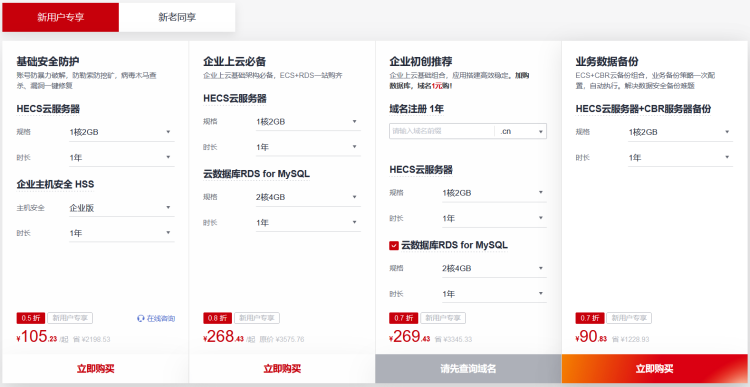Click 0.7 折 badge in 业务数据备份 card

590,318
